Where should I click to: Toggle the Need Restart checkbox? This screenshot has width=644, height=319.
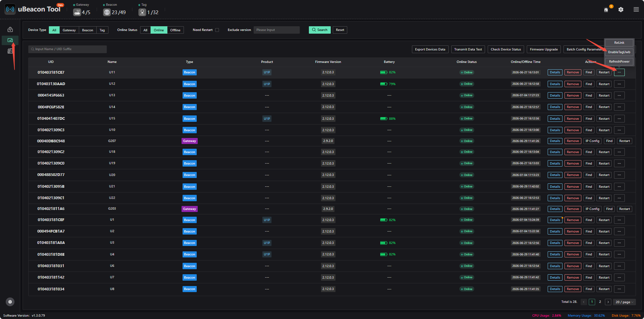[x=217, y=30]
